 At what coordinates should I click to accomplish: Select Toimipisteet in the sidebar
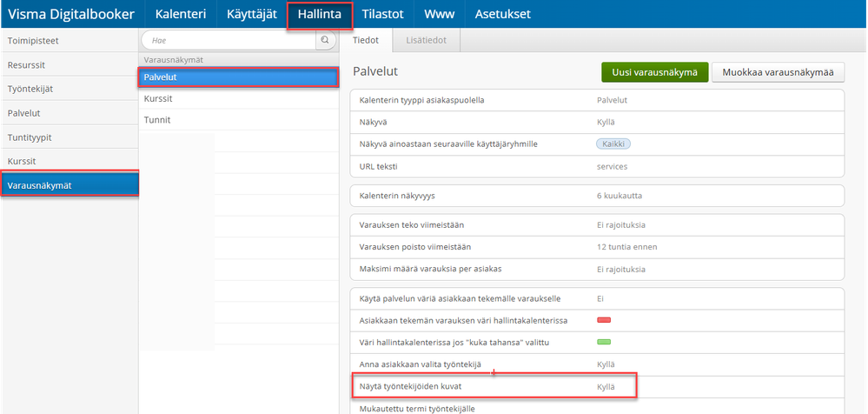coord(70,41)
